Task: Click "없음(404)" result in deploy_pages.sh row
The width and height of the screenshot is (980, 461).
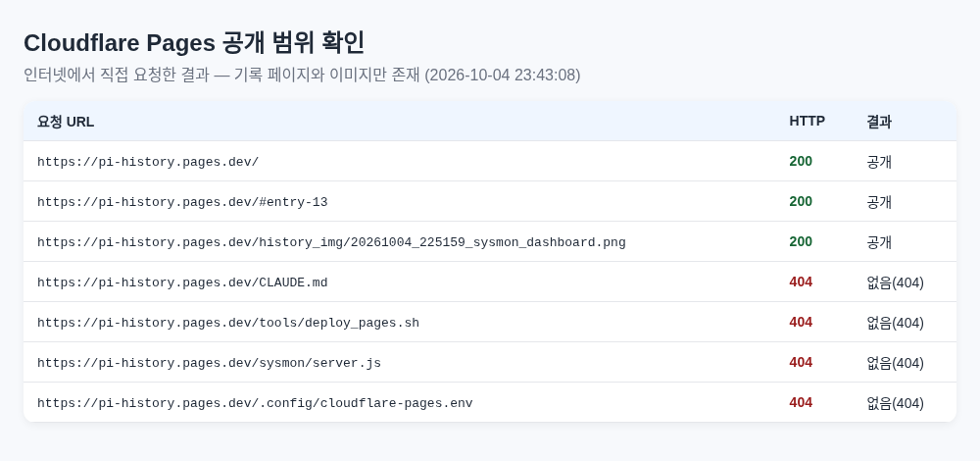Action: coord(895,323)
